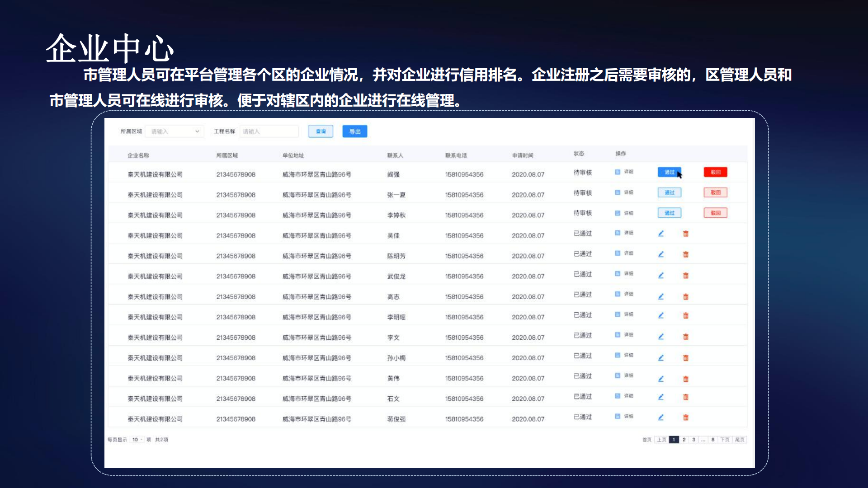Focus the 工程名称 input field
The height and width of the screenshot is (488, 868).
click(269, 131)
